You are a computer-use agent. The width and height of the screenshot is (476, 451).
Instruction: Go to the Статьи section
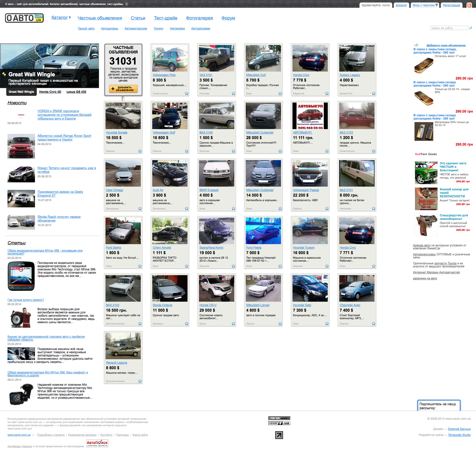138,18
